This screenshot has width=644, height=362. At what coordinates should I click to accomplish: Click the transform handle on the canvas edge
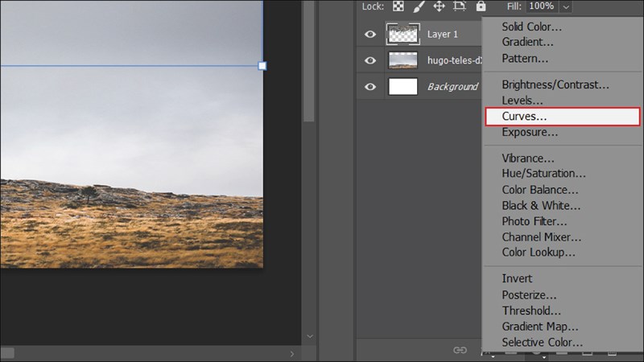coord(262,66)
